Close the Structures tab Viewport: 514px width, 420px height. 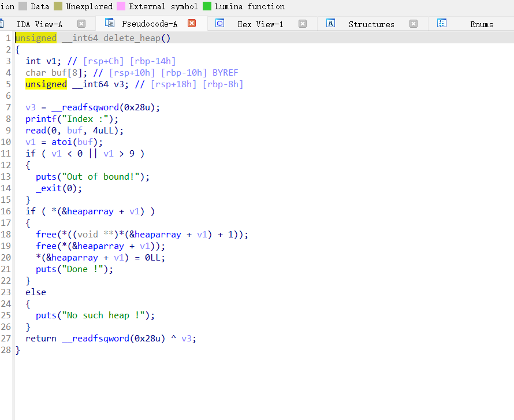pyautogui.click(x=414, y=24)
